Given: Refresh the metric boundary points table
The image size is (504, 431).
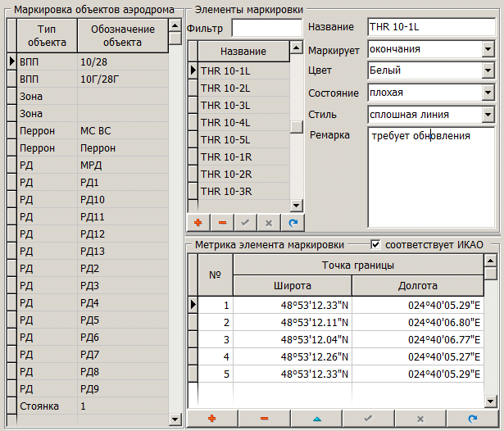Looking at the screenshot, I should click(471, 418).
